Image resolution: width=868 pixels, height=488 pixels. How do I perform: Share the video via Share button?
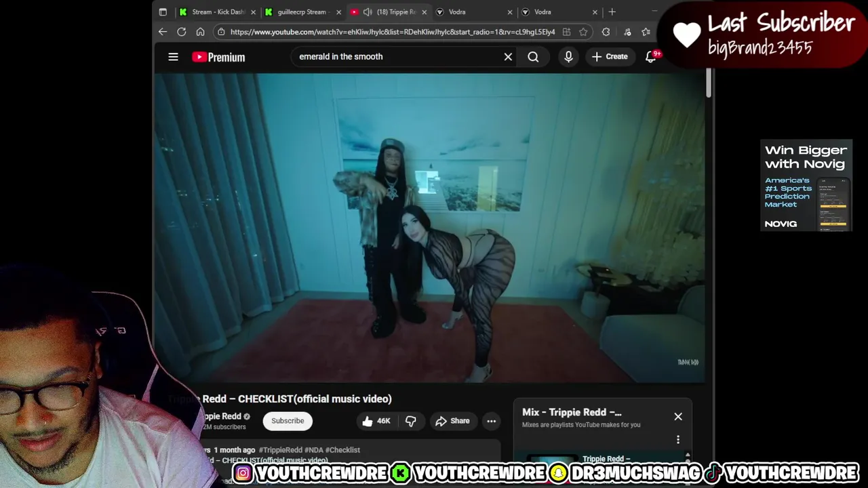tap(452, 421)
